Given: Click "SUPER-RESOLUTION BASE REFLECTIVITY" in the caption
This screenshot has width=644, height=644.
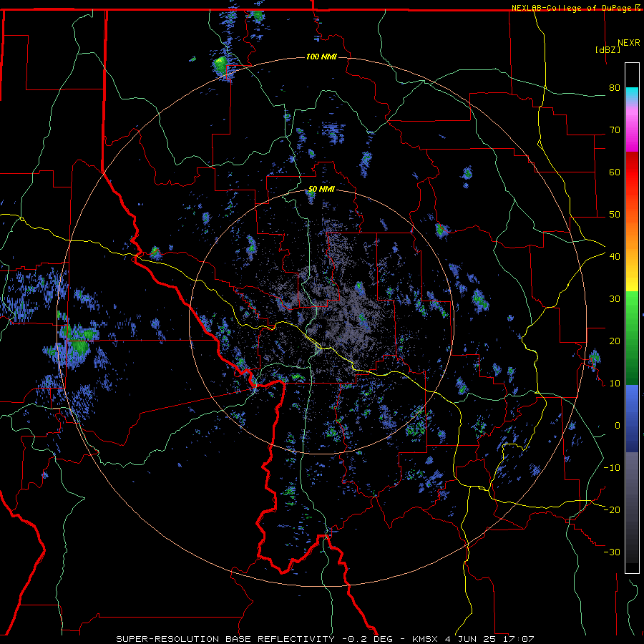Looking at the screenshot, I should click(225, 639).
